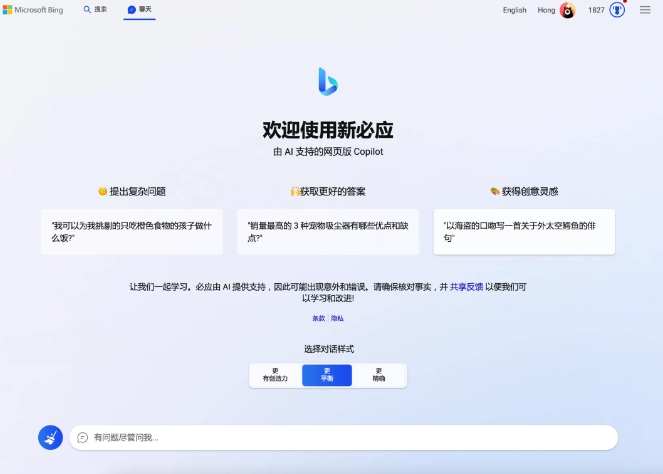Click the new topic broom icon
Viewport: 663px width, 474px height.
(50, 437)
